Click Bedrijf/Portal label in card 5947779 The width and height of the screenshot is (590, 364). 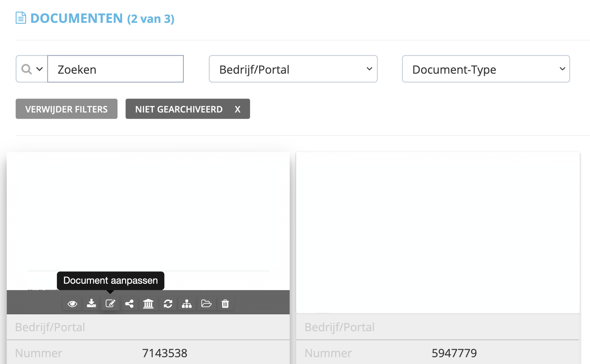(x=339, y=327)
